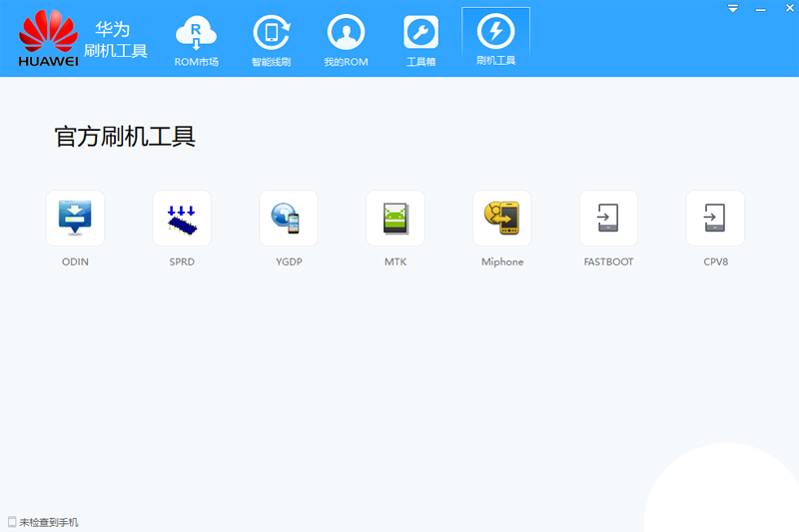
Task: Open the MTK flashing tool icon
Action: [396, 219]
